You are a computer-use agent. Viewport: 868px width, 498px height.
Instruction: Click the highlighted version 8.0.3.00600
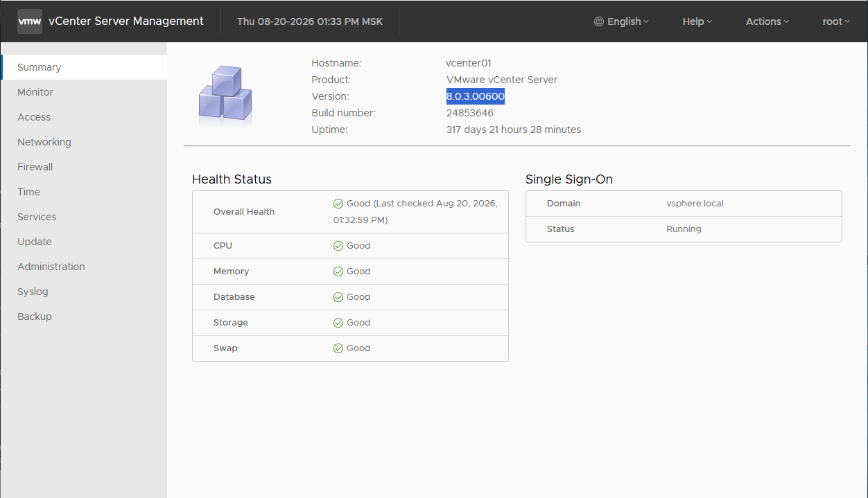click(476, 96)
